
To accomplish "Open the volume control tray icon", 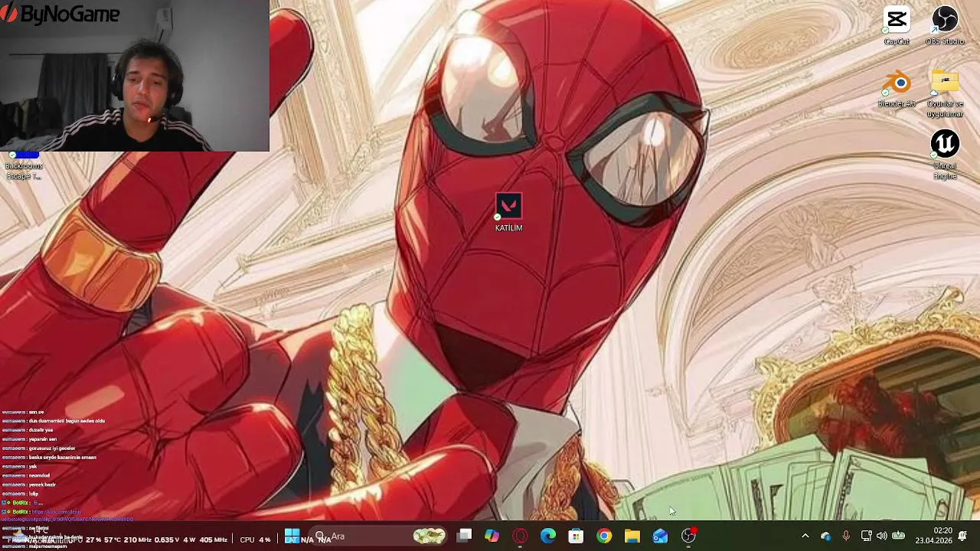I will coord(882,536).
